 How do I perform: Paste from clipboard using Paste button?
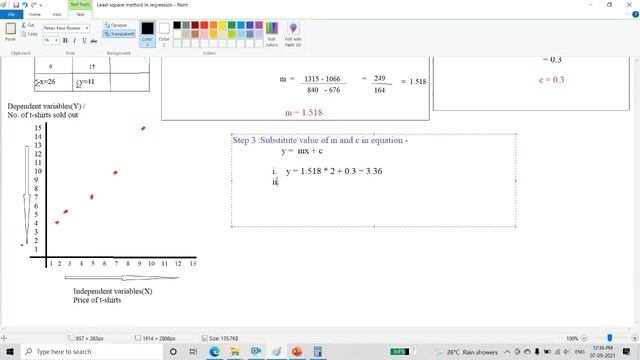pos(10,32)
